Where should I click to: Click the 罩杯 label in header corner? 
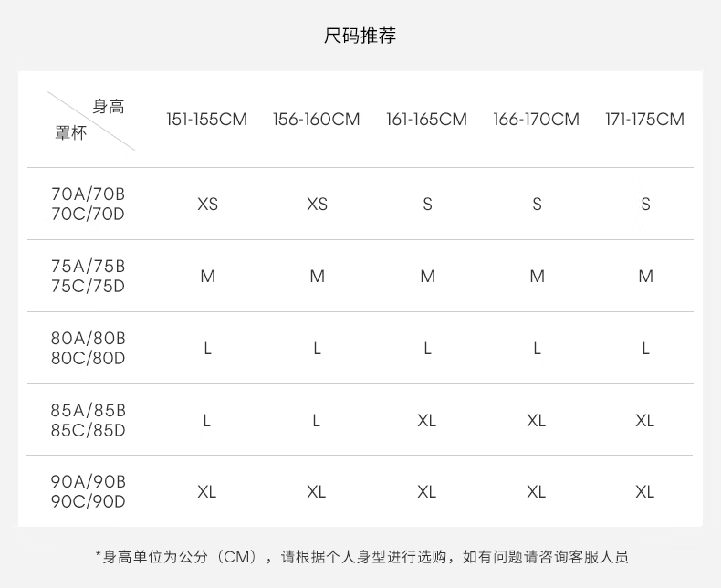pyautogui.click(x=70, y=133)
